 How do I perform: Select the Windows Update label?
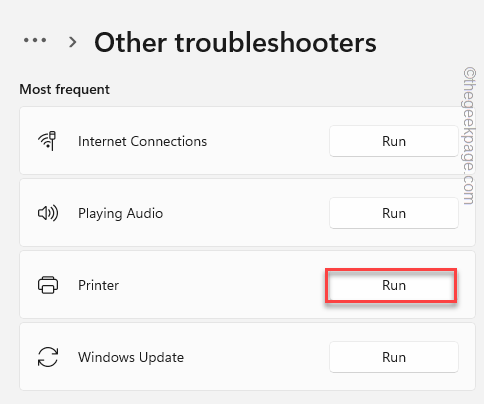pos(131,357)
